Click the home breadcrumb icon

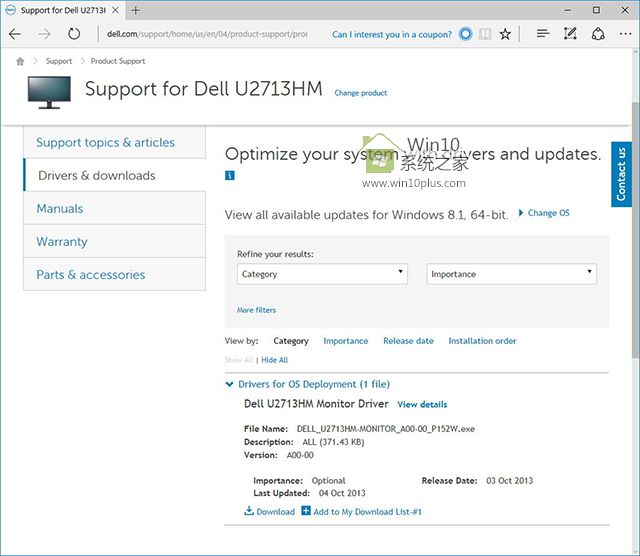tap(20, 61)
